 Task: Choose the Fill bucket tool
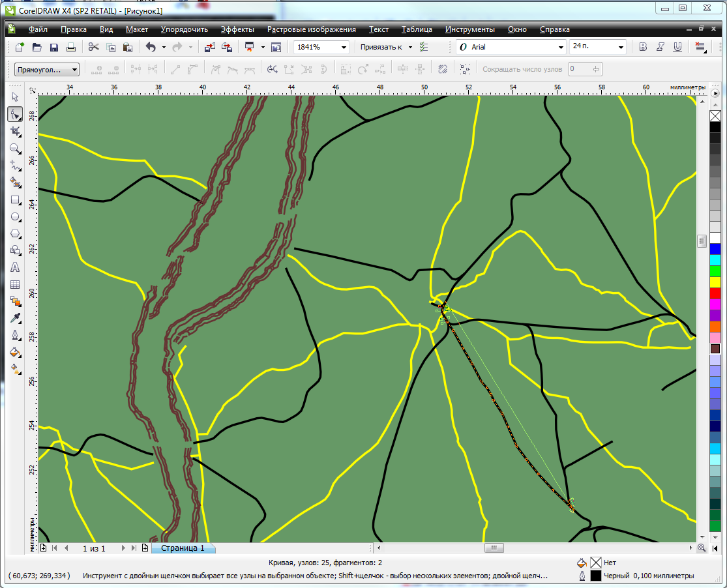click(15, 353)
